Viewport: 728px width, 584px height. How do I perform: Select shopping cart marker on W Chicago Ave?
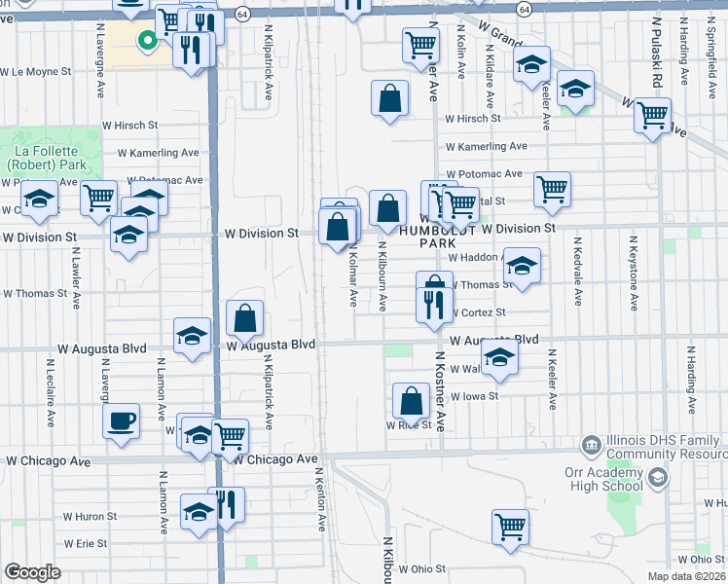(231, 440)
